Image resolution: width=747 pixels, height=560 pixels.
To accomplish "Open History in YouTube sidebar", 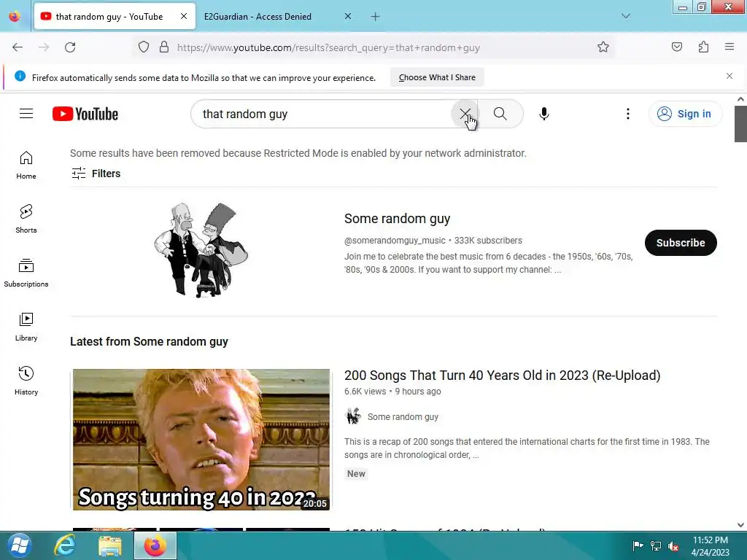I will tap(26, 381).
